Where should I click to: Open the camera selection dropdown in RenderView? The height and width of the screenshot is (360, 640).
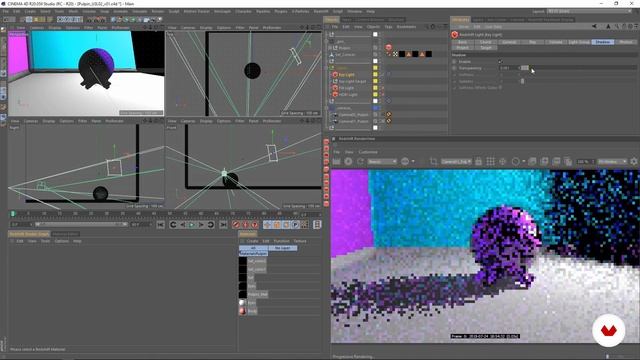coord(456,162)
